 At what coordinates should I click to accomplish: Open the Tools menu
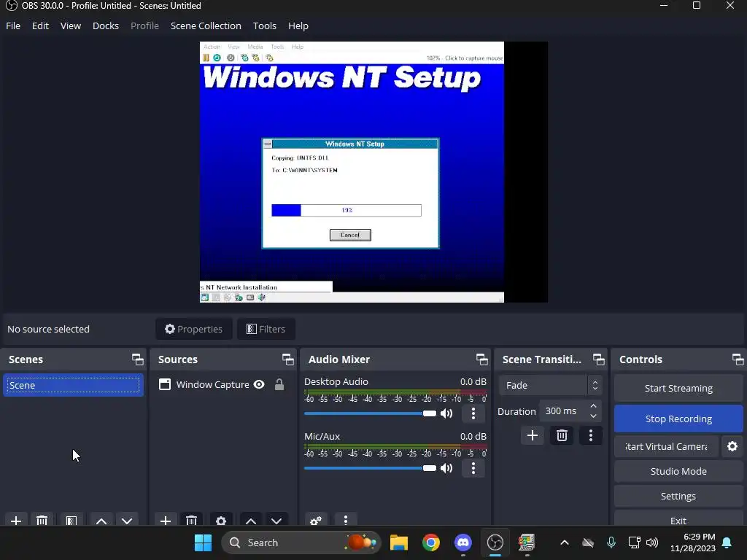click(264, 26)
